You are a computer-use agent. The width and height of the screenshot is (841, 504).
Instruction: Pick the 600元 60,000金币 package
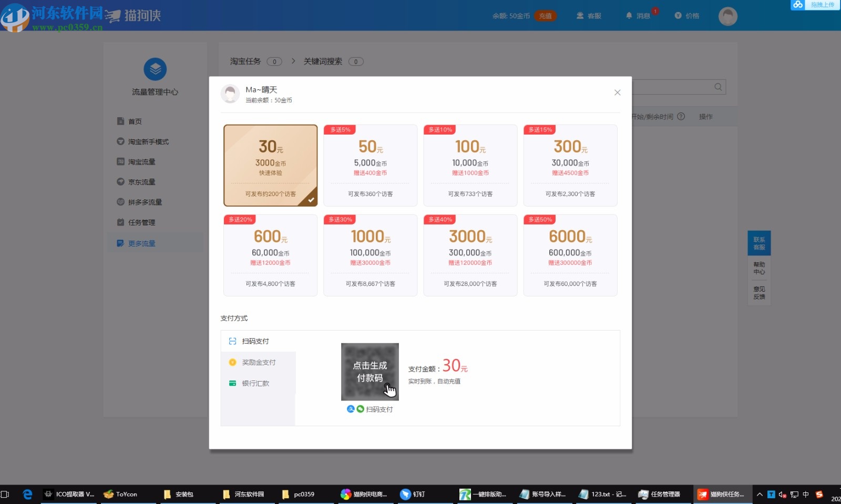271,255
